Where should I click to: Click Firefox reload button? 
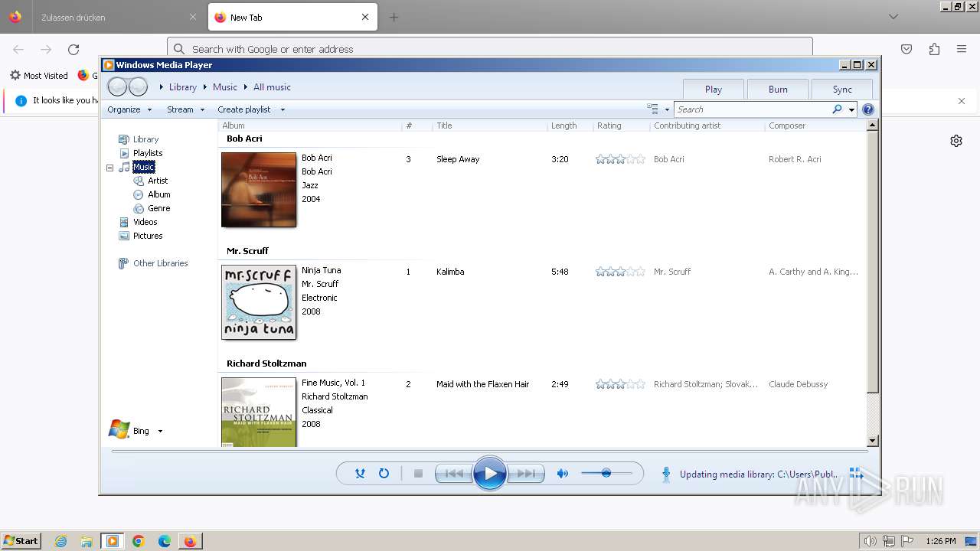coord(73,49)
